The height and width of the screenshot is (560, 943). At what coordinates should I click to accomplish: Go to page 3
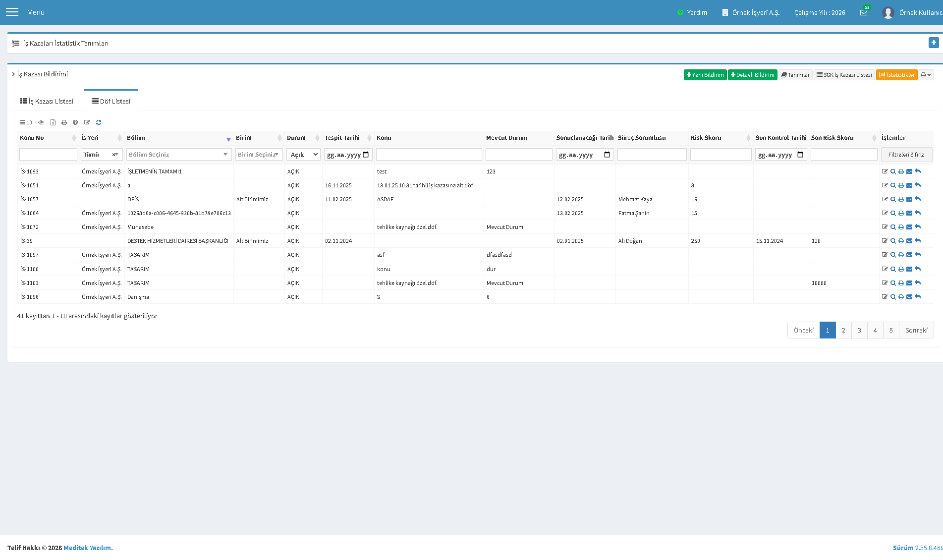[859, 330]
